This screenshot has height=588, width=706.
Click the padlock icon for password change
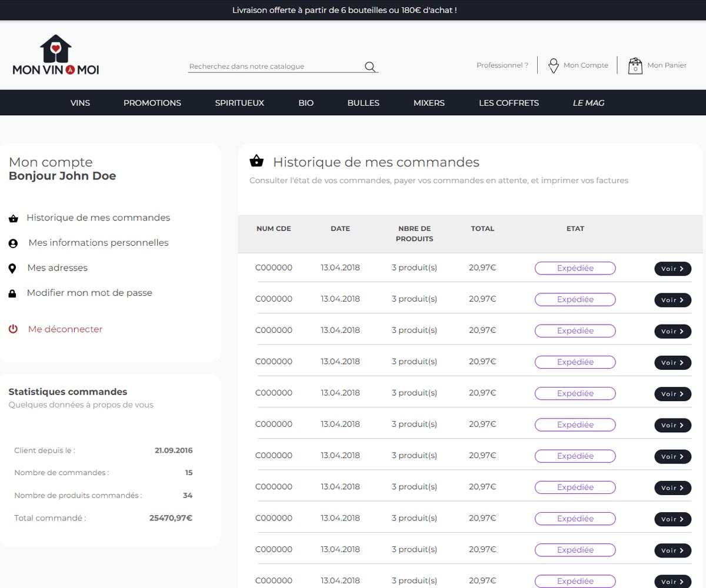click(x=12, y=293)
